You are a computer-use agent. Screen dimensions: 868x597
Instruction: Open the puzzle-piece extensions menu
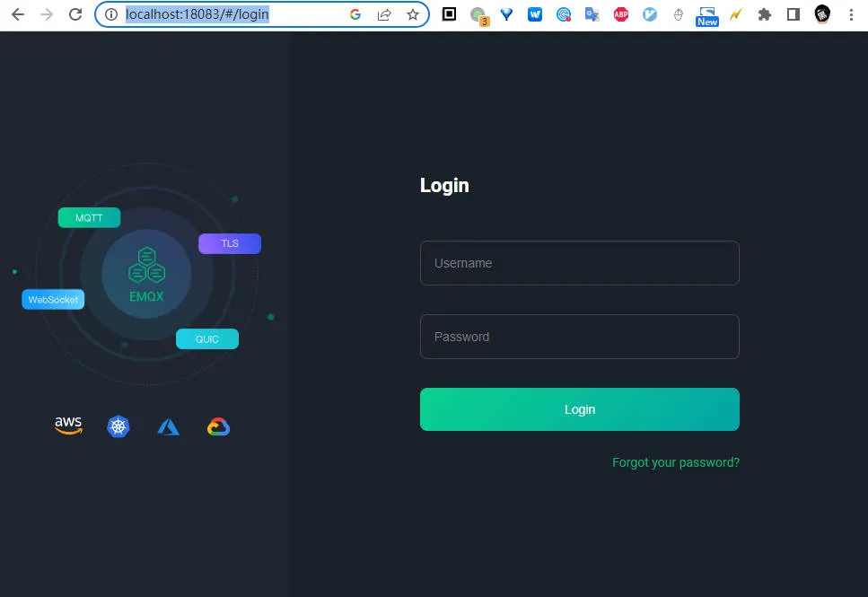765,14
